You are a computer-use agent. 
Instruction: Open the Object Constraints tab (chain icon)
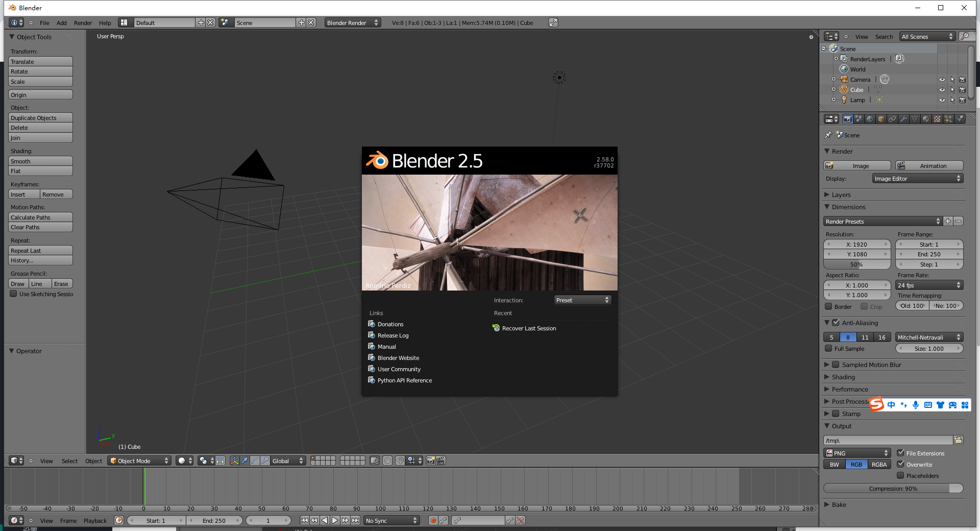pos(893,119)
